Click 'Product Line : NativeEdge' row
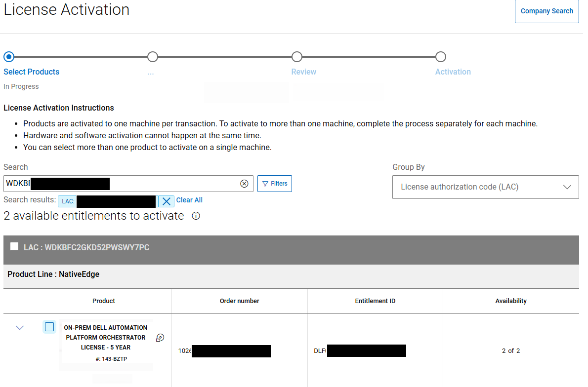The image size is (588, 387). click(x=291, y=276)
